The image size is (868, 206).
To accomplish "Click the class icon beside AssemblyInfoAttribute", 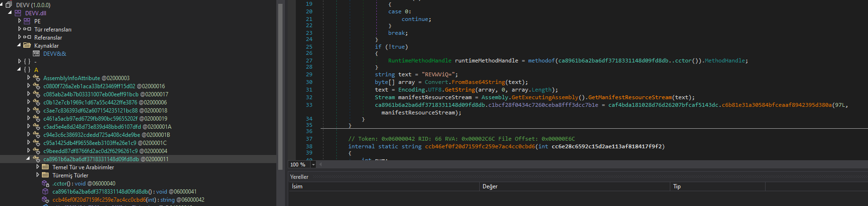I will coord(36,78).
